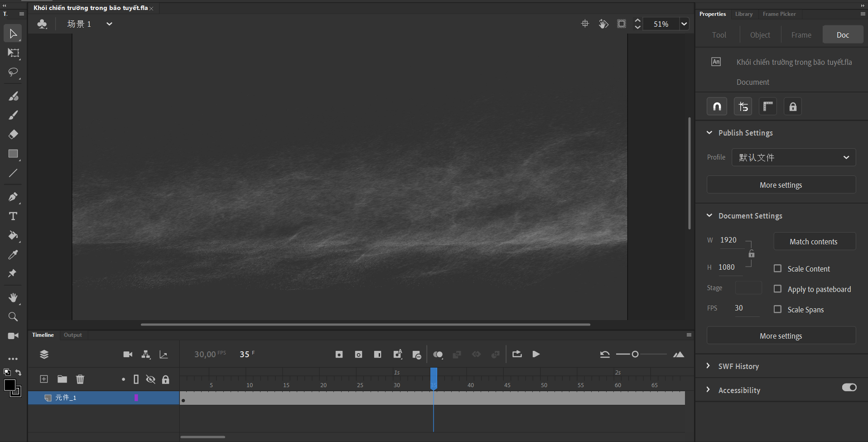Delete layer with the trash icon
The width and height of the screenshot is (868, 442).
click(x=80, y=379)
